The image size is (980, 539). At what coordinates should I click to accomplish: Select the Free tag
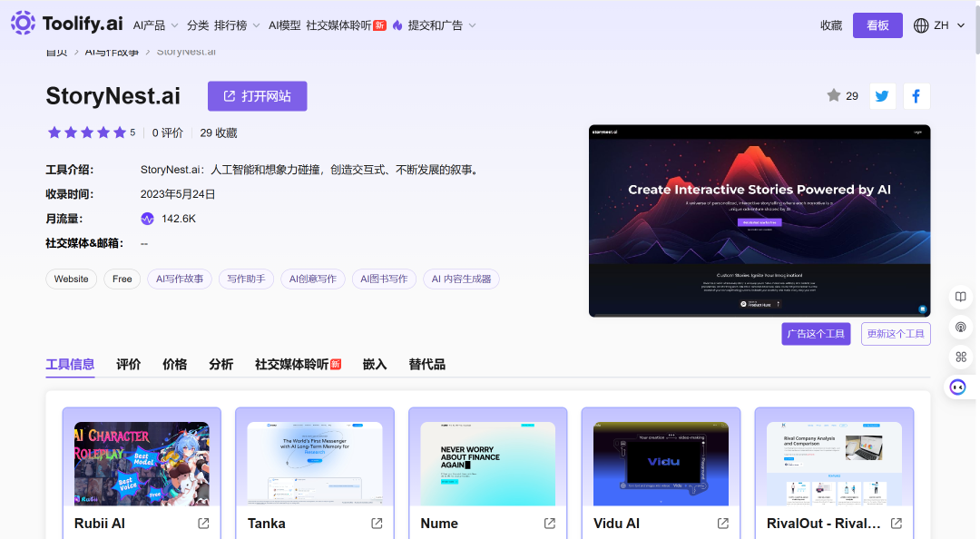click(122, 279)
